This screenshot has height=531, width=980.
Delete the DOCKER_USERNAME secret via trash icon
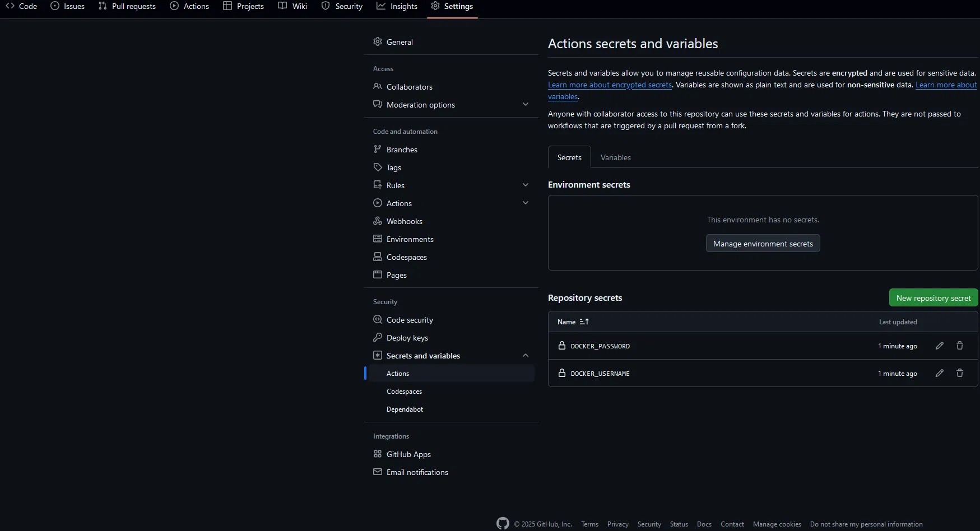click(x=960, y=373)
